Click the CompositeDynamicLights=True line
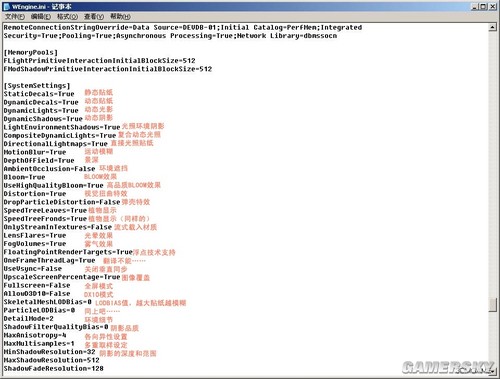The image size is (500, 379). 60,136
